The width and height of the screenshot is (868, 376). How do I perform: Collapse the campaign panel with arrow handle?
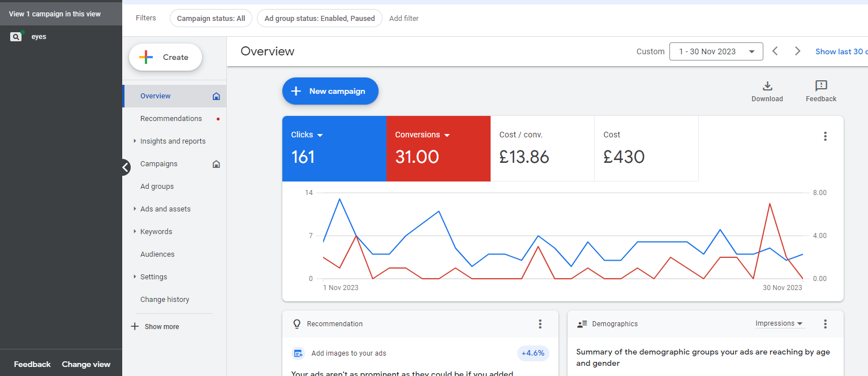click(x=126, y=167)
